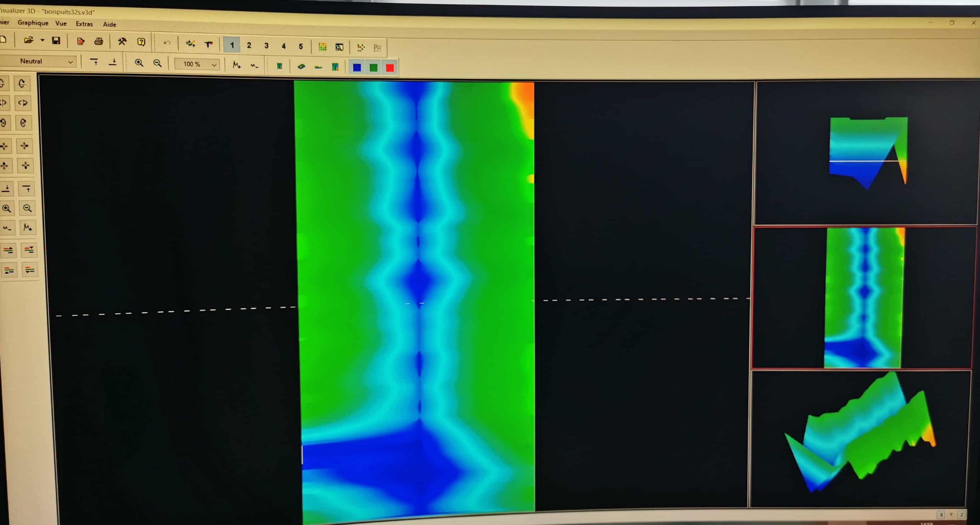Select view number 1 toggle button
This screenshot has width=980, height=525.
pyautogui.click(x=232, y=45)
